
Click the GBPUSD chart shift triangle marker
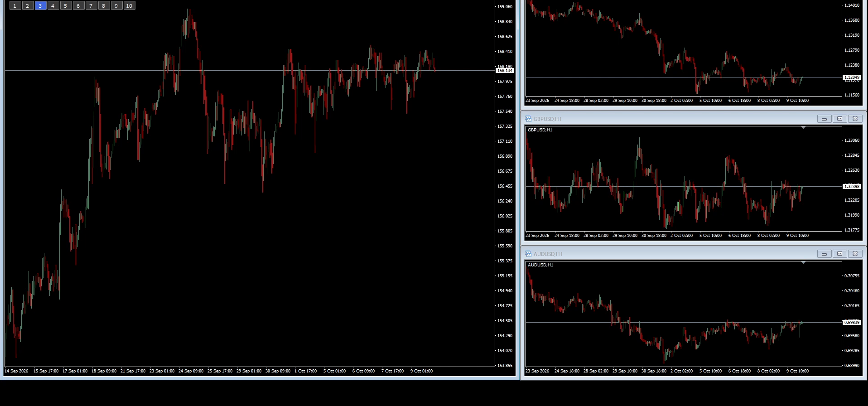pyautogui.click(x=803, y=128)
